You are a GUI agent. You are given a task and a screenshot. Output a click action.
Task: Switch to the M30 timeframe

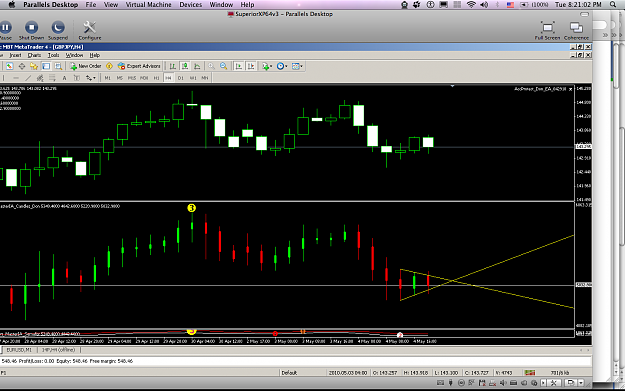144,78
